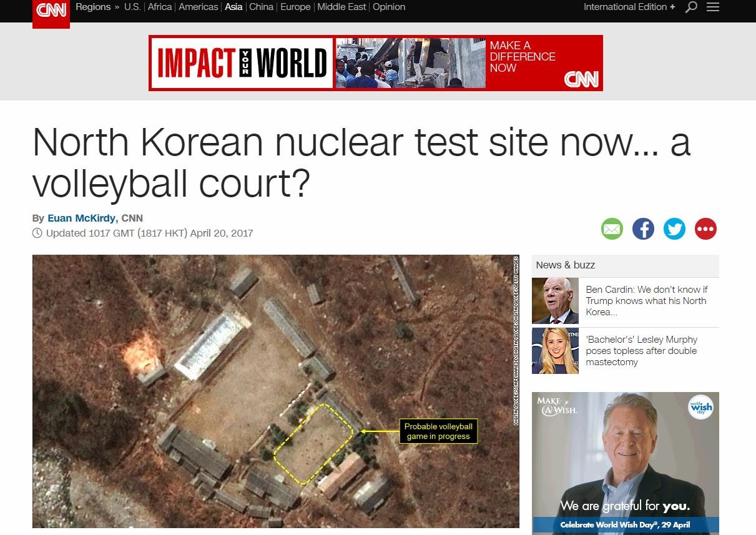
Task: Click the Impact Your World banner ad
Action: click(376, 63)
